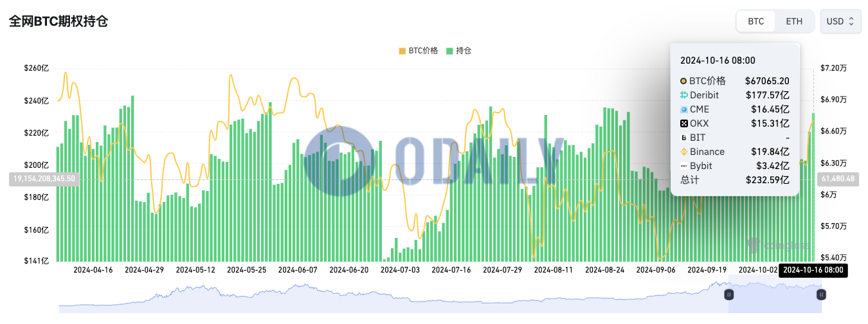Click the y-axis label $141亿
Viewport: 868px width, 324px height.
(37, 261)
